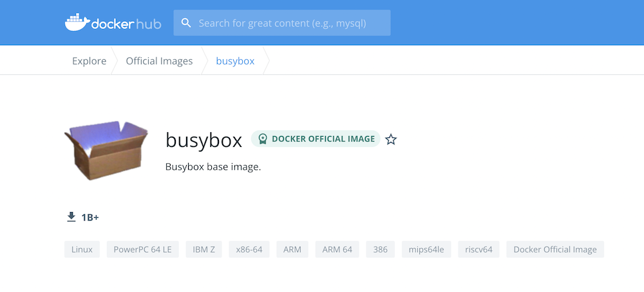Select the busybox breadcrumb link
Viewport: 644px width, 292px height.
[x=235, y=61]
